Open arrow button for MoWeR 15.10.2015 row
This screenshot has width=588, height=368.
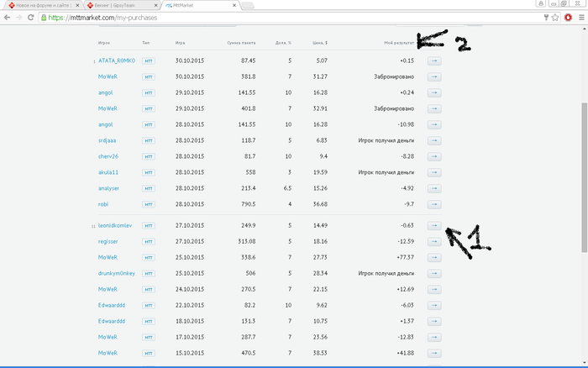coord(434,353)
